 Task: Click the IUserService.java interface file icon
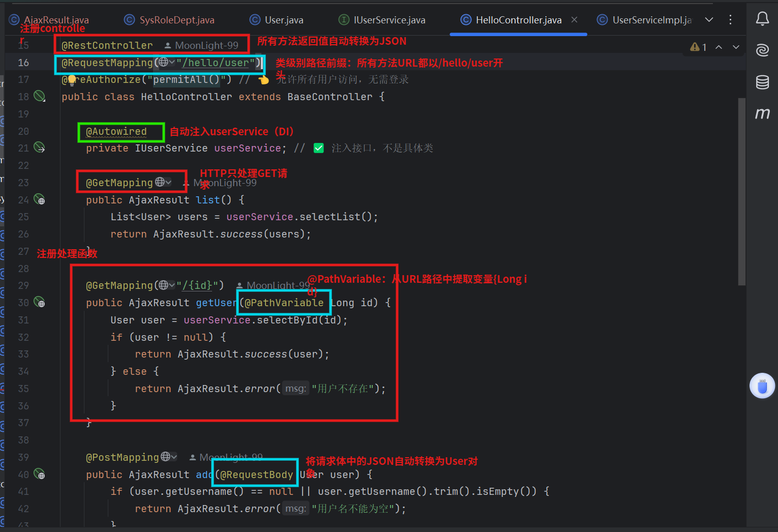coord(344,19)
